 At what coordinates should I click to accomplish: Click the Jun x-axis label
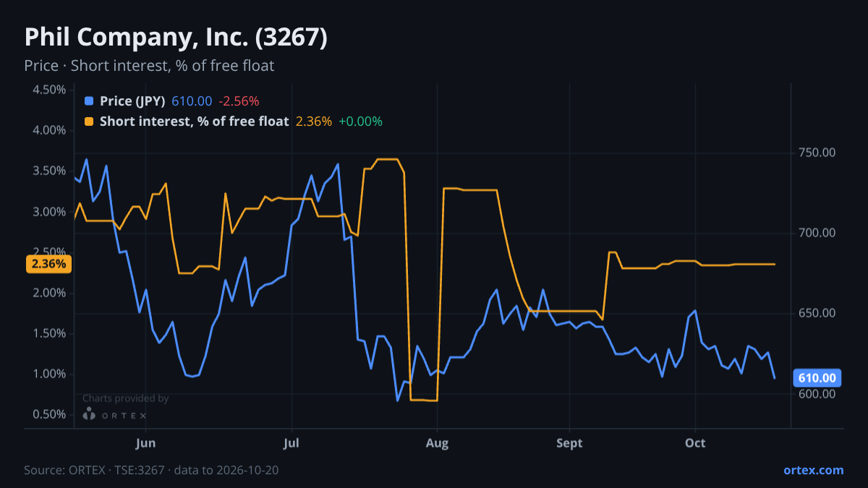(146, 442)
